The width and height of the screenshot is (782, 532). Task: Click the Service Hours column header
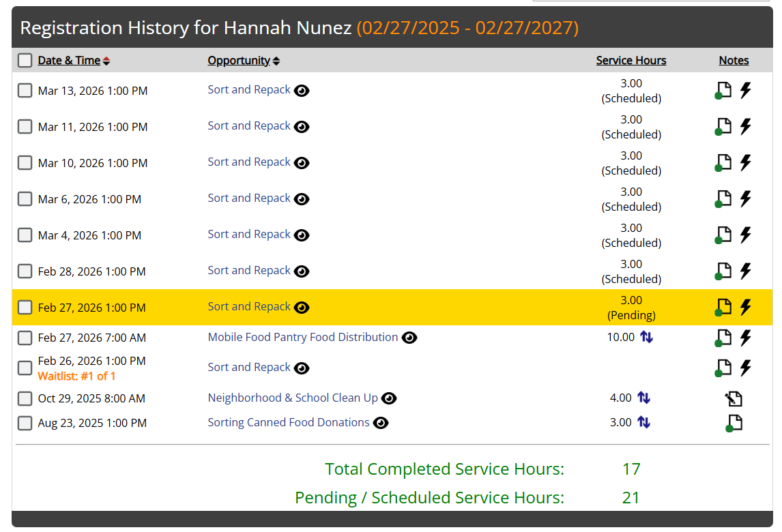pyautogui.click(x=631, y=60)
